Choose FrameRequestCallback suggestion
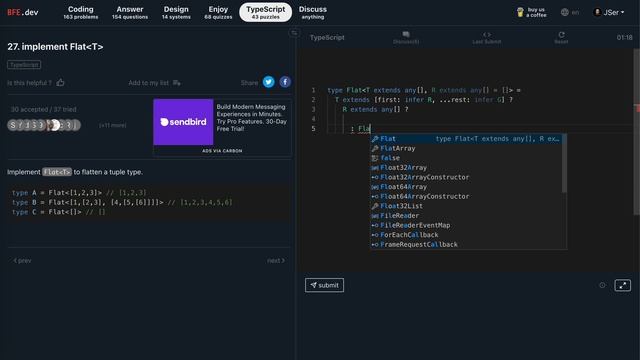The image size is (640, 360). point(466,244)
